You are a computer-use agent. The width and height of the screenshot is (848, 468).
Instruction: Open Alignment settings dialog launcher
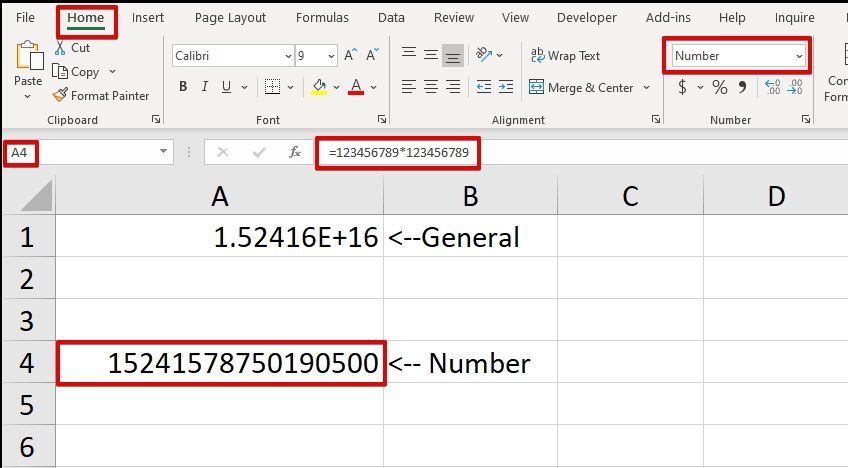656,120
